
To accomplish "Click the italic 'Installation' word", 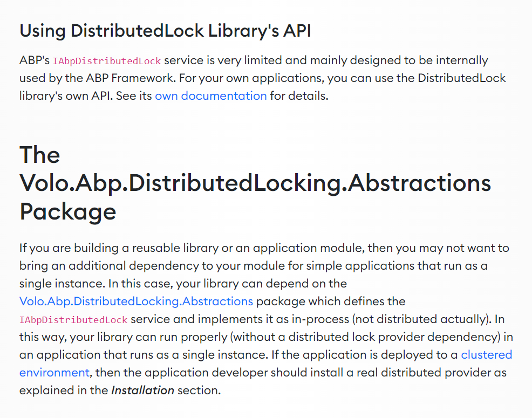I will [x=142, y=390].
